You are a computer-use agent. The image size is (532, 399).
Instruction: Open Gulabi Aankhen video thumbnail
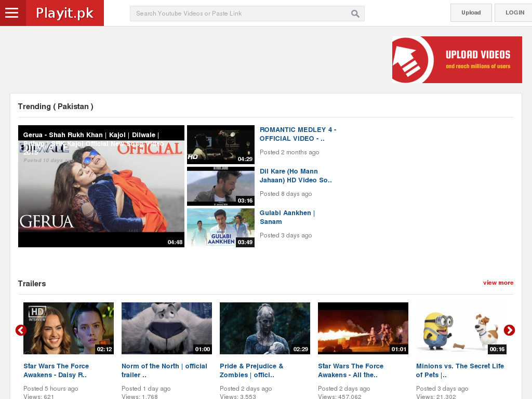(220, 228)
